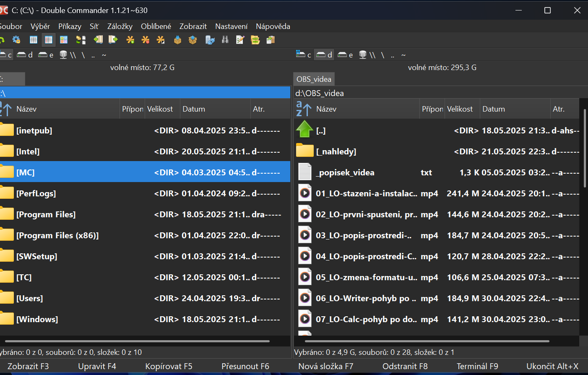Image resolution: width=588 pixels, height=375 pixels.
Task: Select drive d in right panel
Action: point(324,55)
